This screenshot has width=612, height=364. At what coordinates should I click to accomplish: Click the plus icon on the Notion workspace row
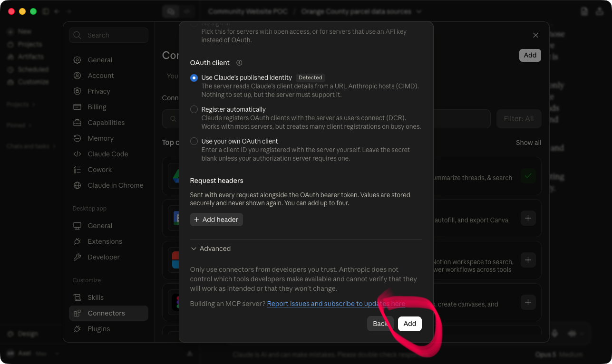[x=528, y=260]
